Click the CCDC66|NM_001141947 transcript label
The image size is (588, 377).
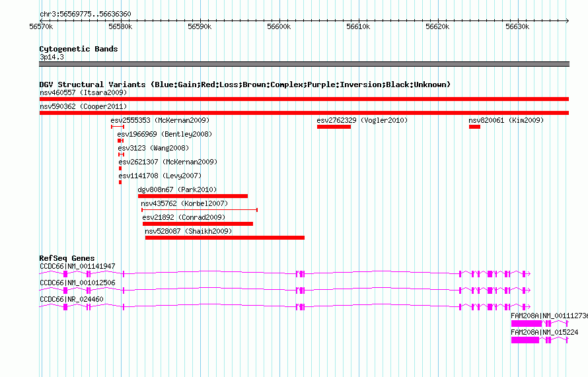pos(77,267)
